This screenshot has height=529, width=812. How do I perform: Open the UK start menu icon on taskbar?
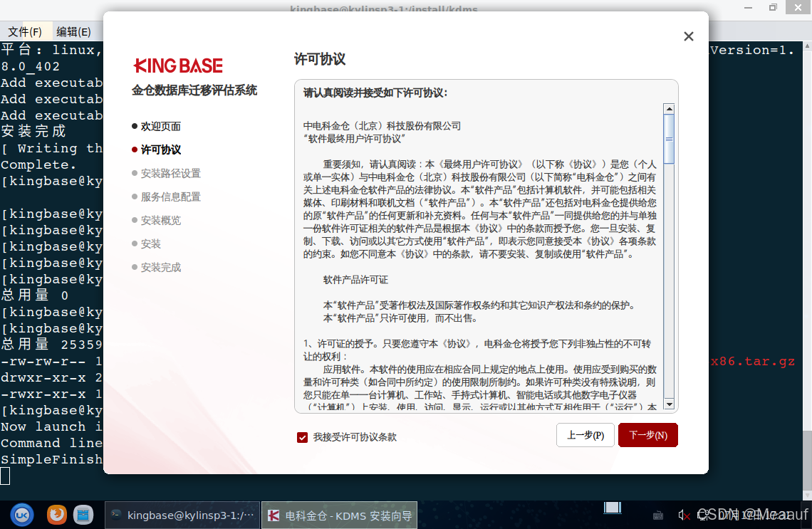click(x=22, y=515)
